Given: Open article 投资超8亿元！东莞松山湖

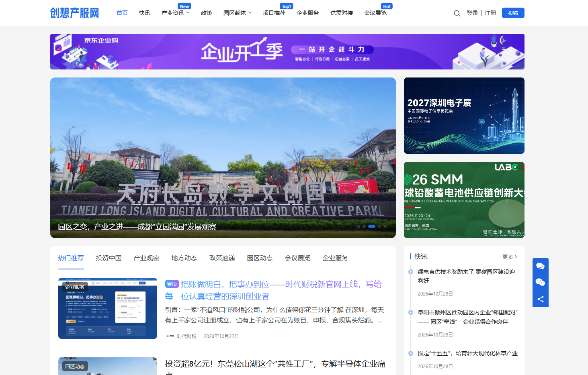Looking at the screenshot, I should click(275, 367).
